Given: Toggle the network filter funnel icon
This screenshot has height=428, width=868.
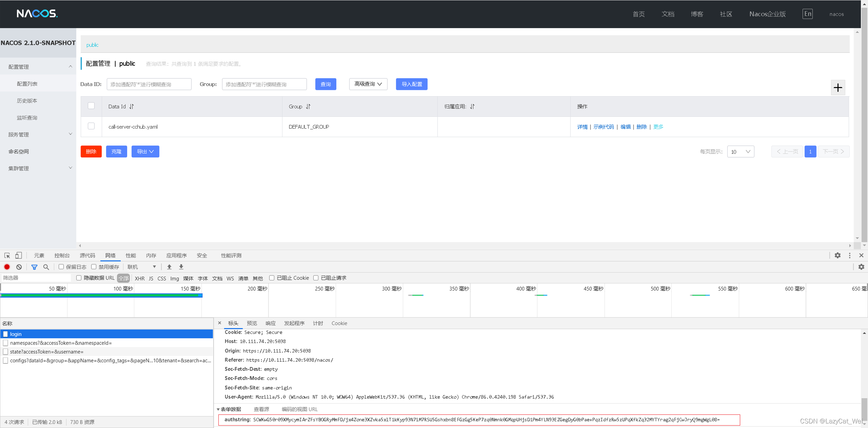Looking at the screenshot, I should (x=34, y=267).
